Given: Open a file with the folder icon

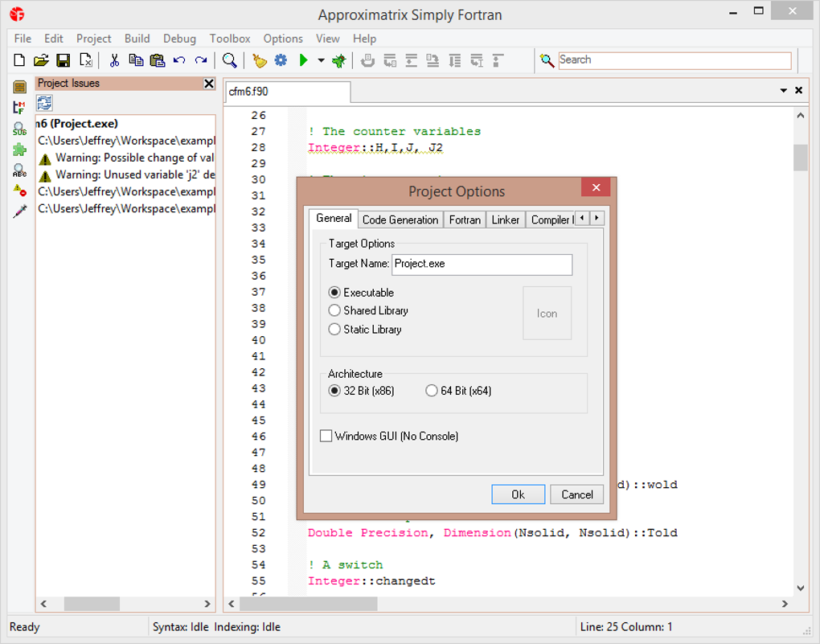Looking at the screenshot, I should point(41,60).
